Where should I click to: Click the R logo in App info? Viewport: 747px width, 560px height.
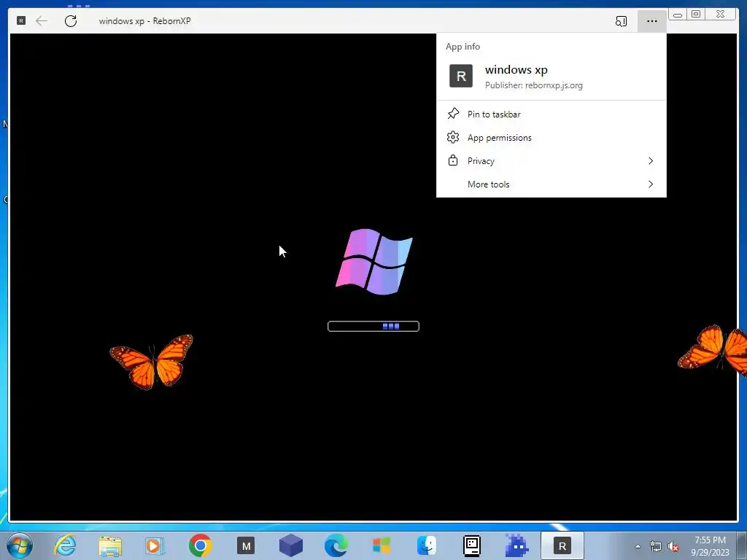click(461, 76)
